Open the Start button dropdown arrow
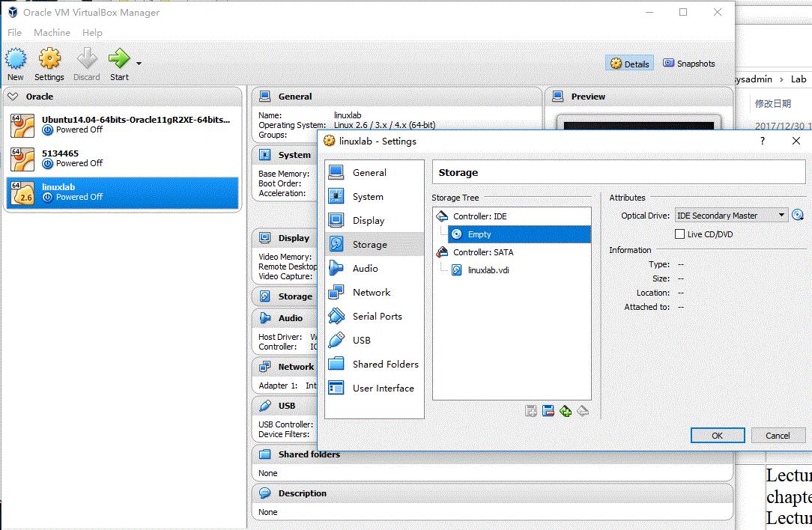Image resolution: width=812 pixels, height=530 pixels. (x=139, y=64)
